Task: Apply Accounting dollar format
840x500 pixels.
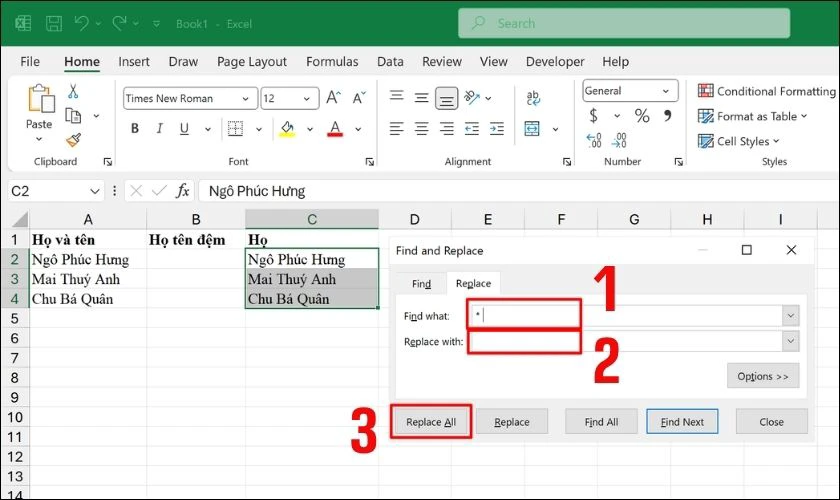Action: pos(594,116)
